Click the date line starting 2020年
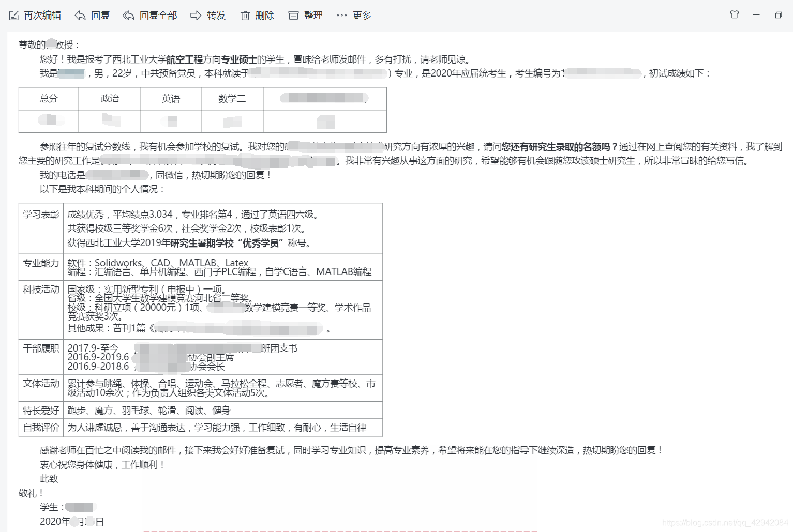Viewport: 793px width, 532px height. (72, 522)
